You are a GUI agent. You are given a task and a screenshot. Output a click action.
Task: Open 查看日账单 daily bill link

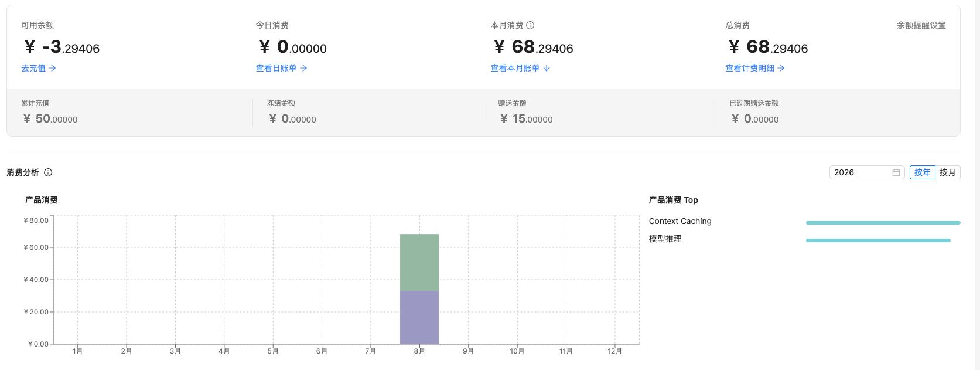[x=282, y=68]
